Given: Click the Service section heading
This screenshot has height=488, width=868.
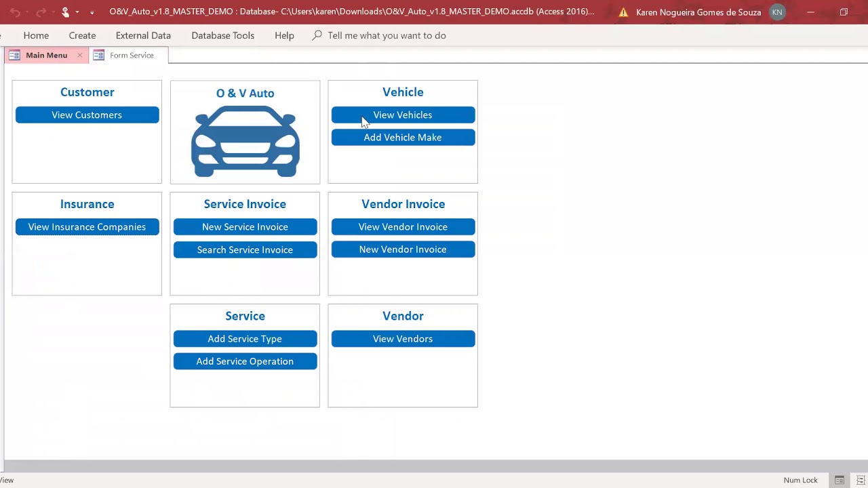Looking at the screenshot, I should point(245,316).
